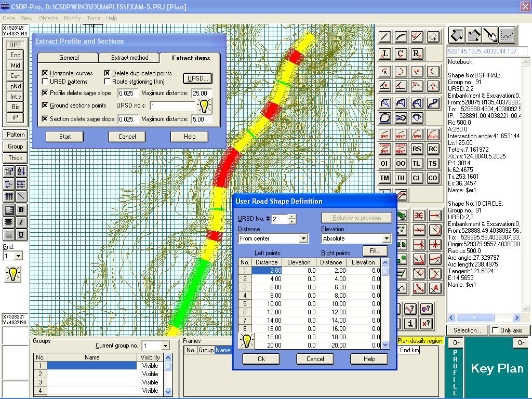Switch to the General tab
This screenshot has width=532, height=399.
(69, 58)
